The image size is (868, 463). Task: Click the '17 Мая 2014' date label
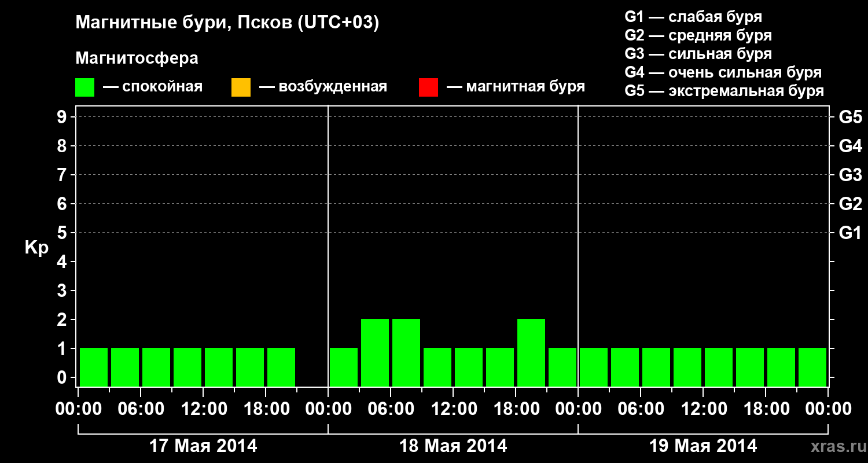coord(203,446)
